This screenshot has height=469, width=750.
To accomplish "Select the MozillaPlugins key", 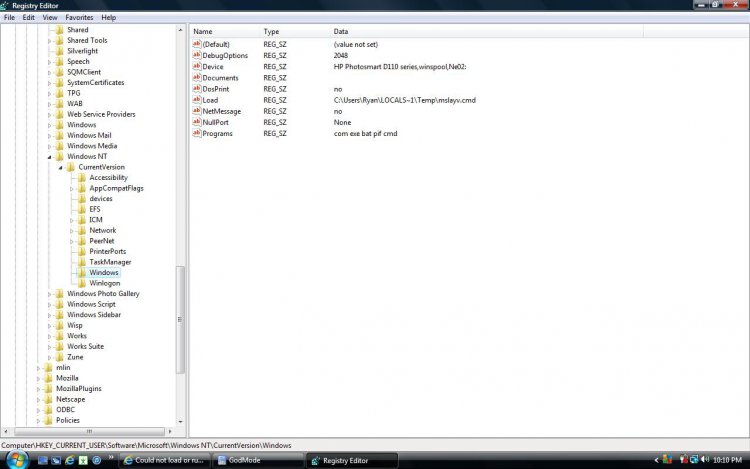I will coord(78,389).
